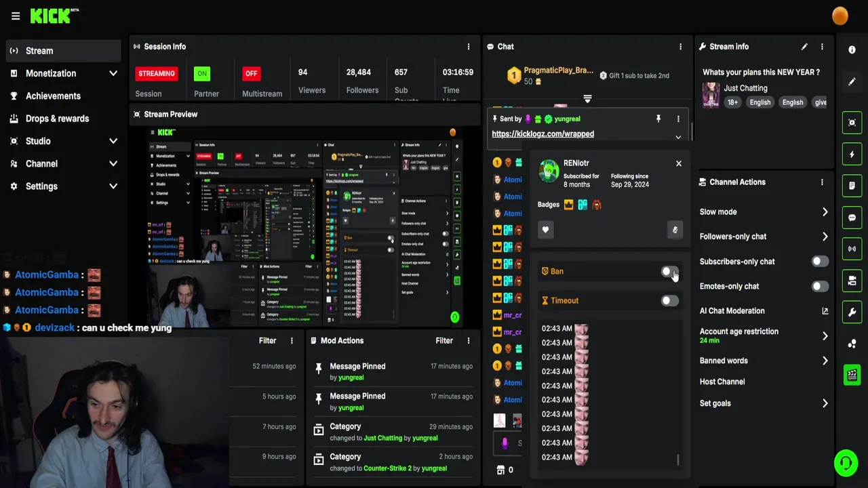Open Mod Actions panel three-dot menu
The width and height of the screenshot is (868, 488).
[468, 341]
